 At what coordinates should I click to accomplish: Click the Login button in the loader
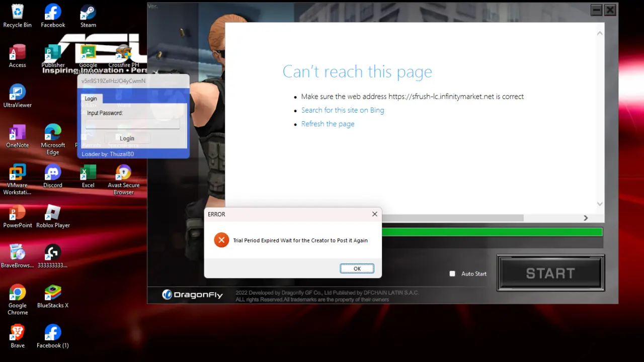tap(127, 138)
